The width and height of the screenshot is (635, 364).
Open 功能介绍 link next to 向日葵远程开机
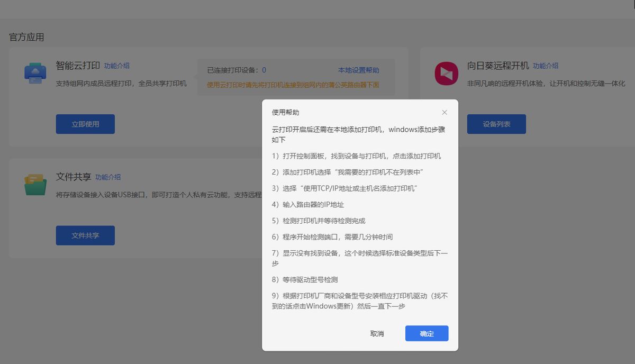(x=546, y=66)
